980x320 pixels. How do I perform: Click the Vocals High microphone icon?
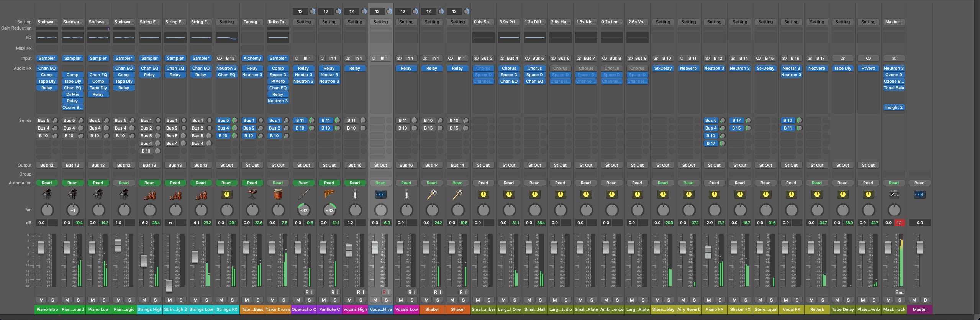point(355,194)
